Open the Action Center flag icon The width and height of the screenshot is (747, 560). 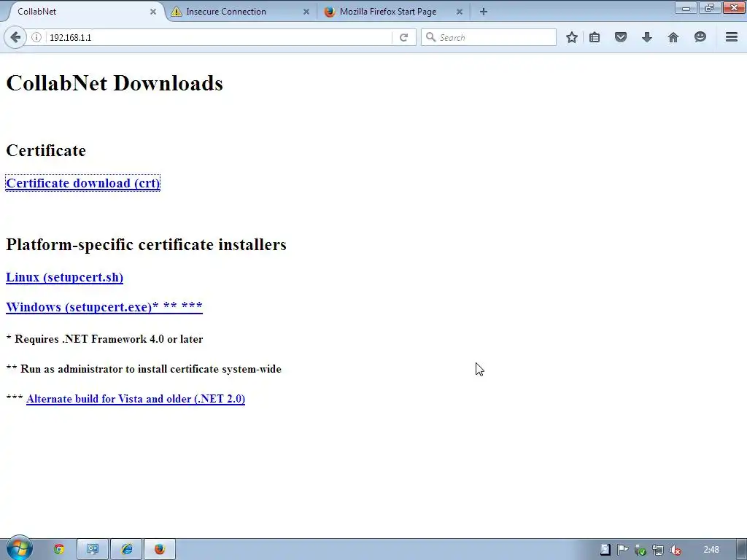point(622,550)
